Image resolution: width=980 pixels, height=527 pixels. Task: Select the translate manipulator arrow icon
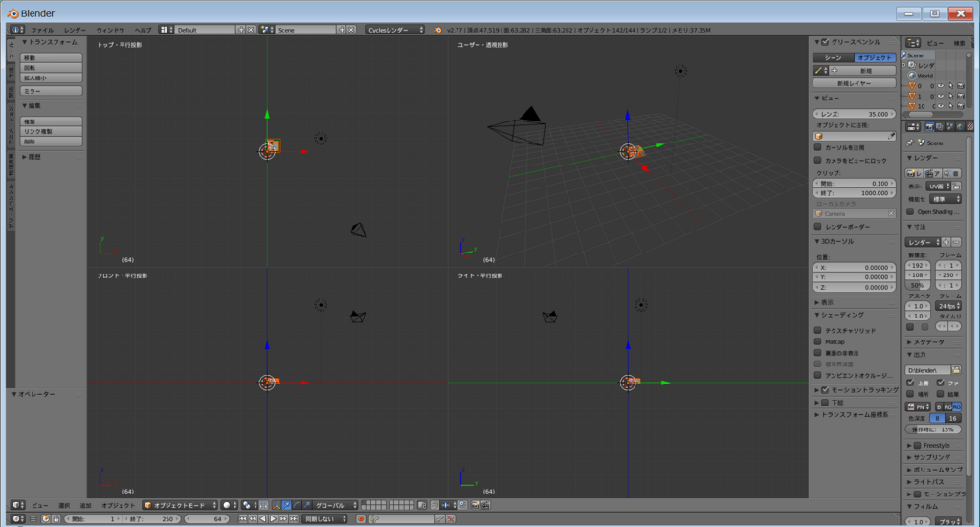[x=286, y=505]
